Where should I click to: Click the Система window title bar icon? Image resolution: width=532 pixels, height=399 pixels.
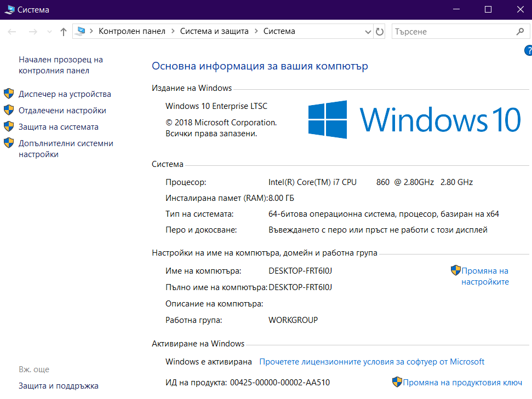9,9
